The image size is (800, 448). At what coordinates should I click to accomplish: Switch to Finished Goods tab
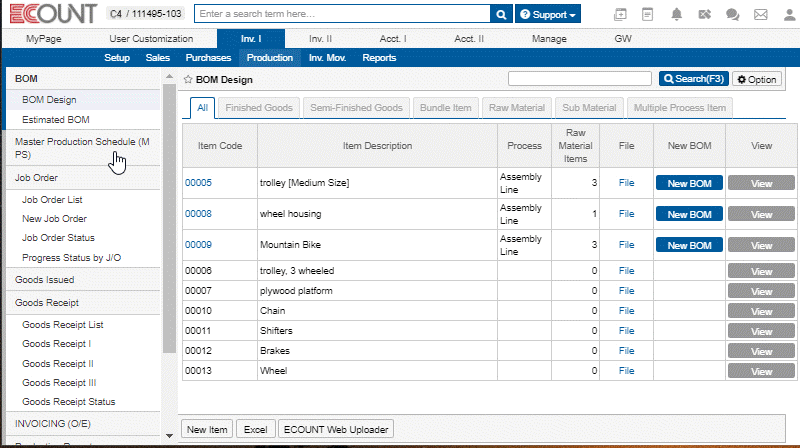click(259, 108)
